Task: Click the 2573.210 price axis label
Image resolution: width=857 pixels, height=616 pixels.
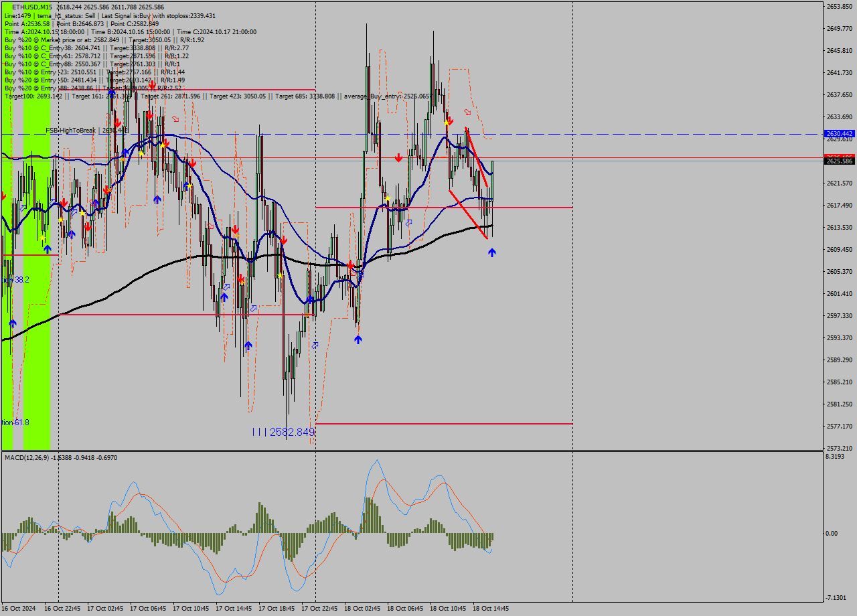Action: 839,449
